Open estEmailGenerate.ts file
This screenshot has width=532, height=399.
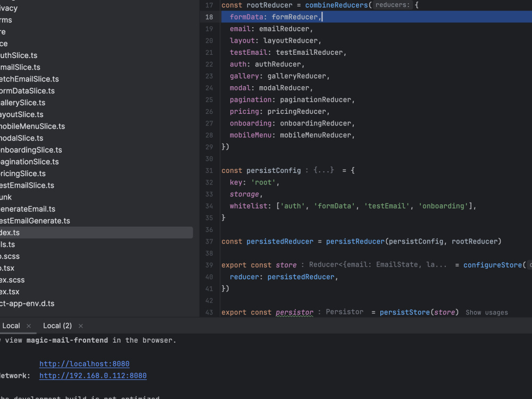point(35,221)
